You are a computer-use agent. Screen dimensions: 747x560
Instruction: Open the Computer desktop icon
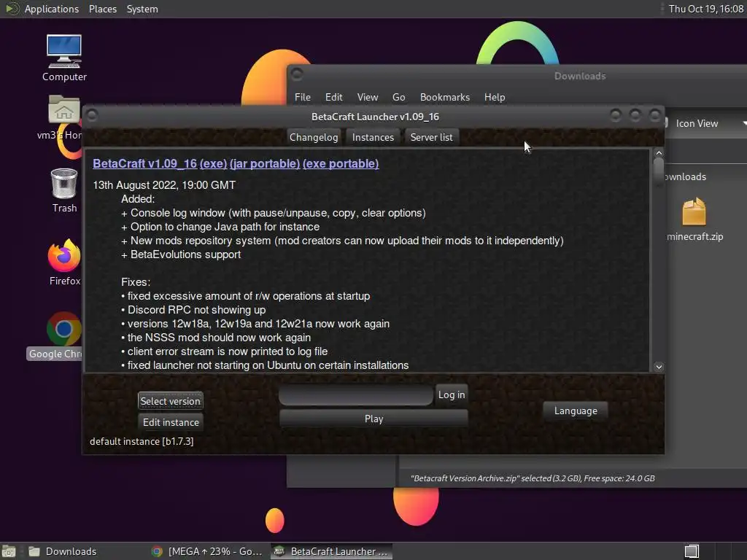point(64,57)
